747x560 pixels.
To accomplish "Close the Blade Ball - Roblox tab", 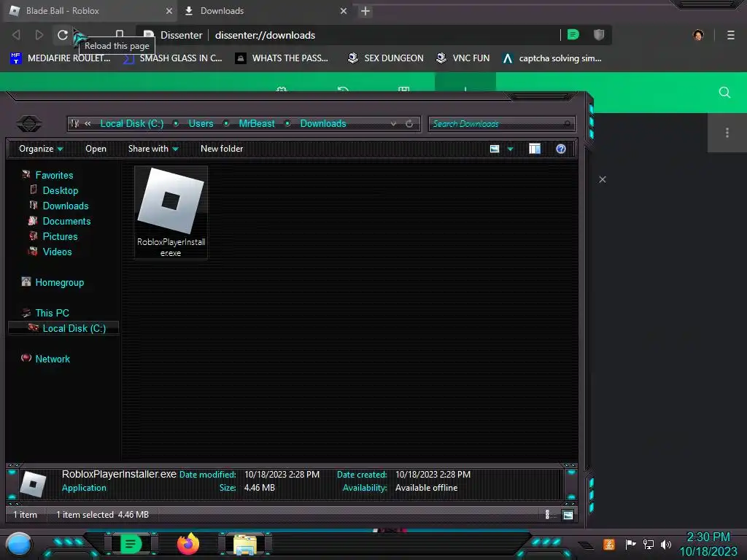I will [x=169, y=11].
